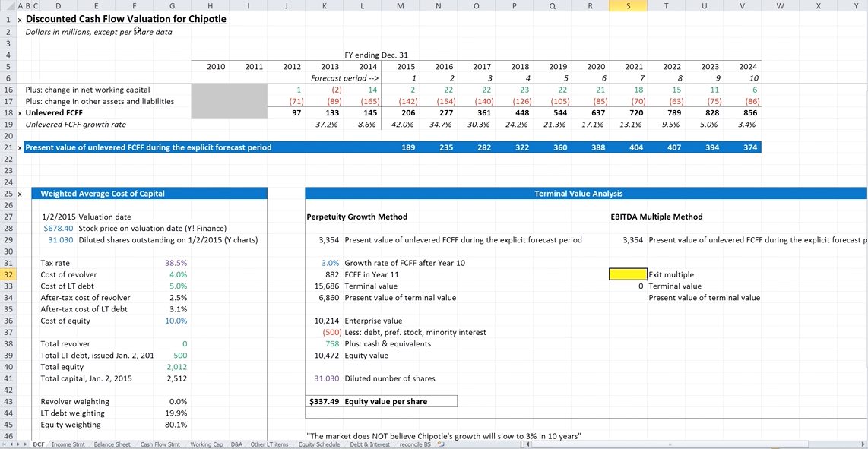
Task: Click the 'Unlevered FCFF' row label
Action: [54, 112]
